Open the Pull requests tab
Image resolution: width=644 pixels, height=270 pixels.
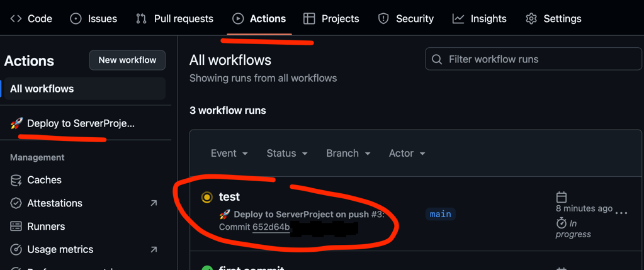tap(175, 19)
